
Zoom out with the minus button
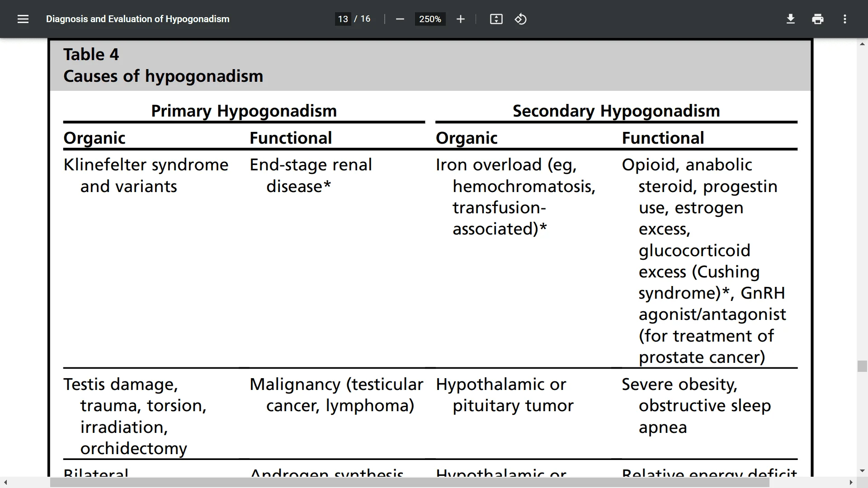click(400, 19)
